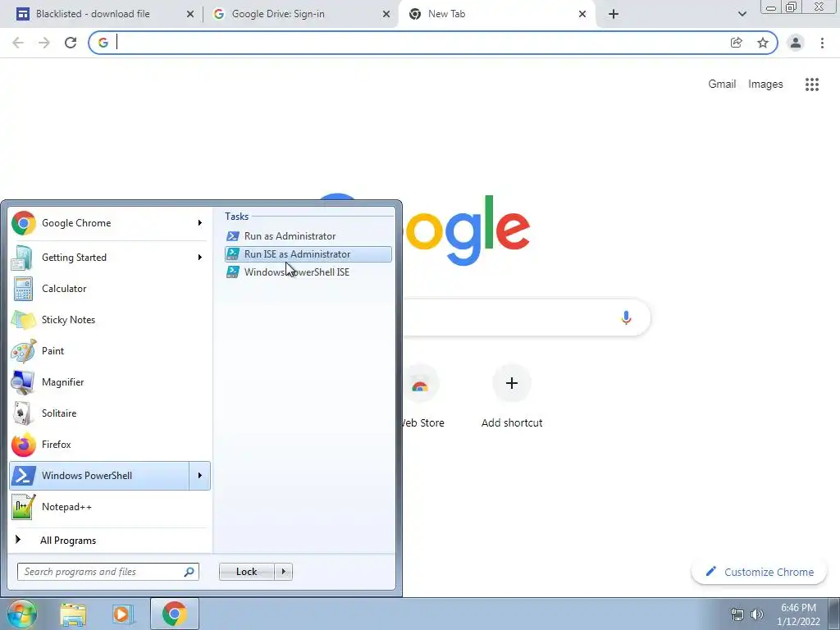Click the Show desktop strip
This screenshot has width=840, height=630.
click(x=834, y=614)
